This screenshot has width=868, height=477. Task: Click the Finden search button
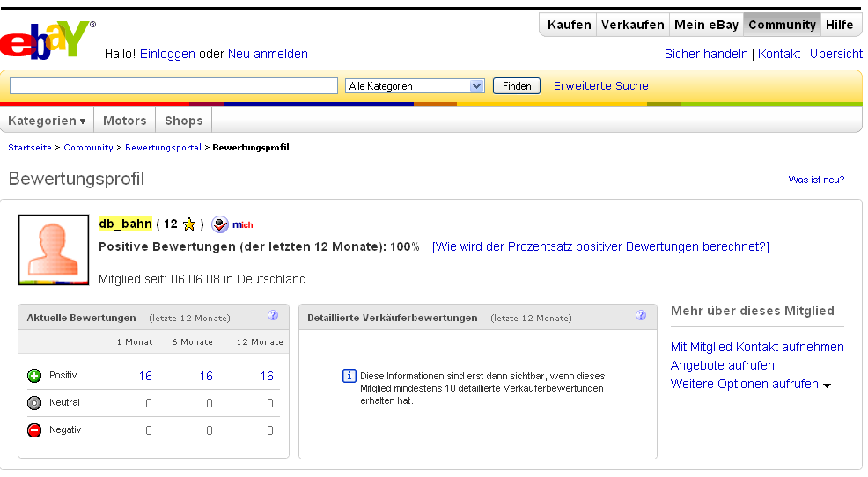tap(517, 85)
